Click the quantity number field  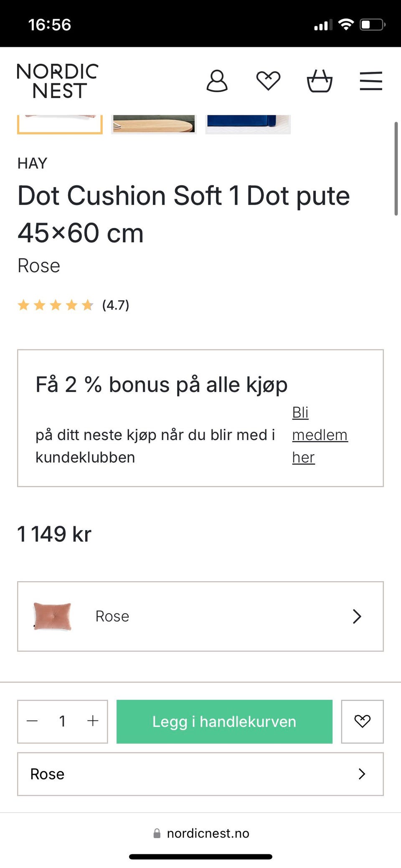[x=62, y=721]
